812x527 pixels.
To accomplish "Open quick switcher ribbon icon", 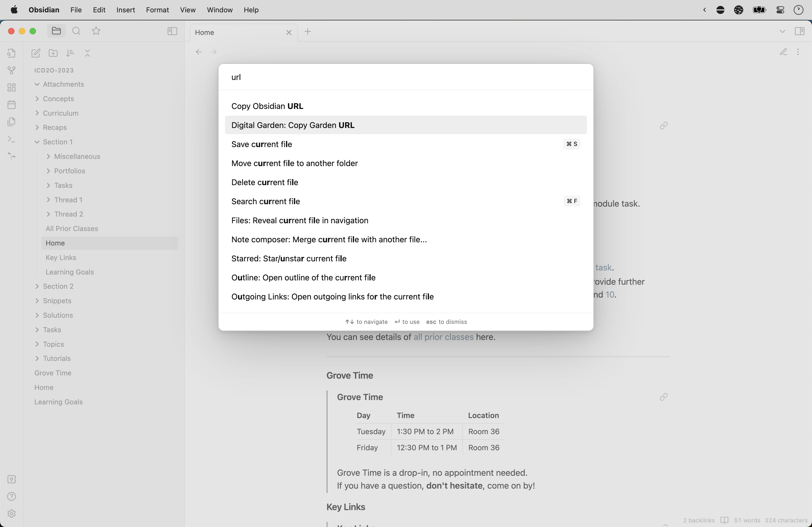I will pyautogui.click(x=12, y=53).
